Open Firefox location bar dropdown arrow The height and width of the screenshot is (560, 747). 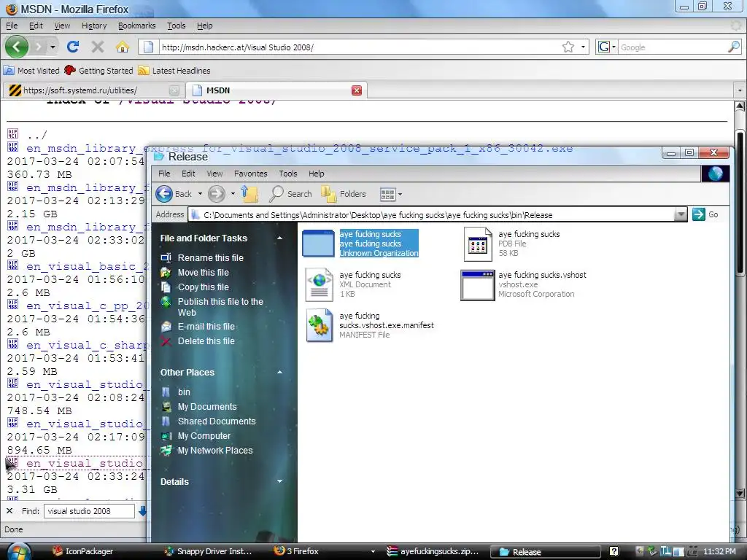tap(583, 47)
